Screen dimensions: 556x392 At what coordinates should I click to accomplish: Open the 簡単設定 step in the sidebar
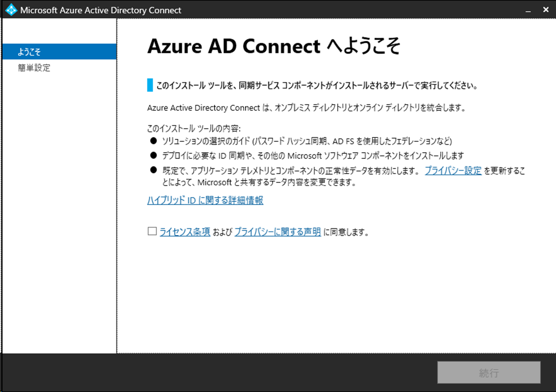tap(34, 68)
